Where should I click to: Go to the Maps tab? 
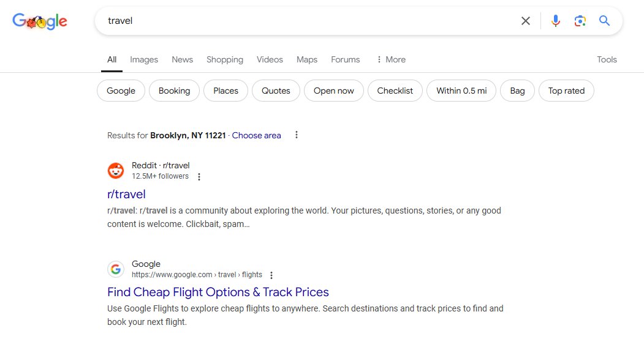coord(307,60)
